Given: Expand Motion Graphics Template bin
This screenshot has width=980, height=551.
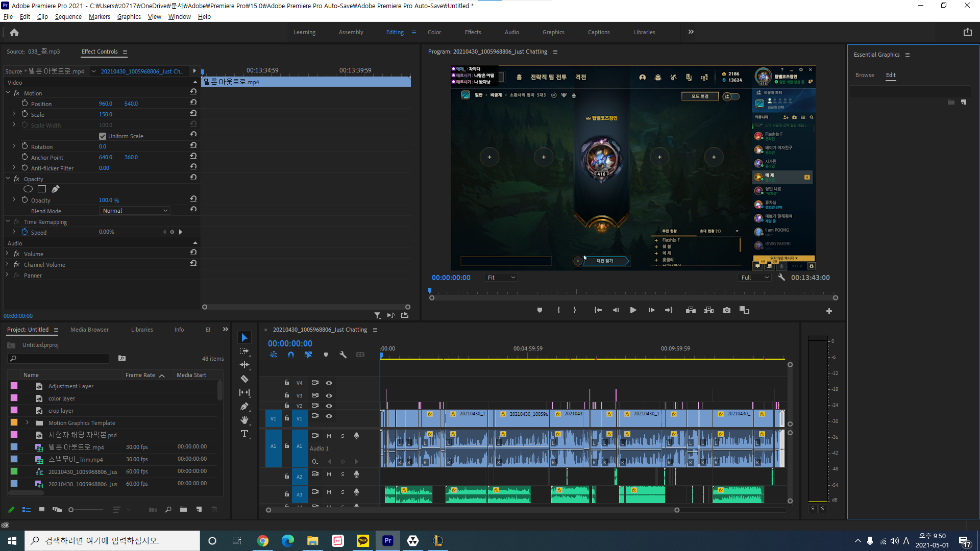Looking at the screenshot, I should [x=27, y=422].
